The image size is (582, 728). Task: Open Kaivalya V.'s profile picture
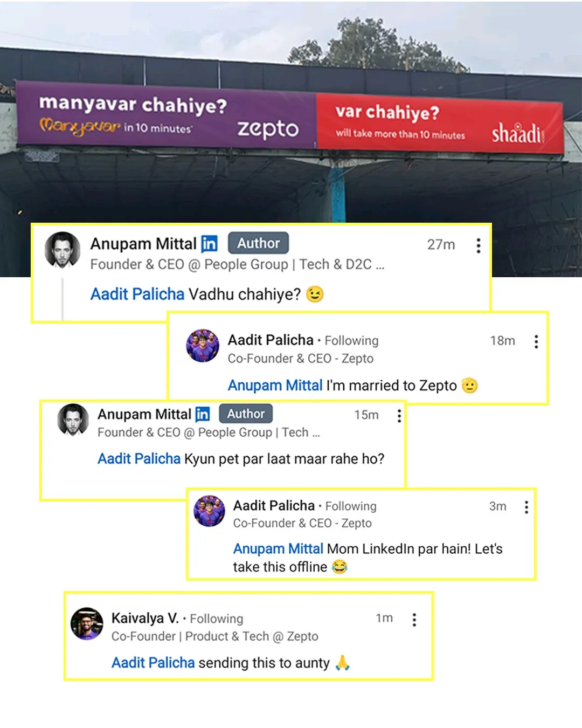pyautogui.click(x=87, y=623)
